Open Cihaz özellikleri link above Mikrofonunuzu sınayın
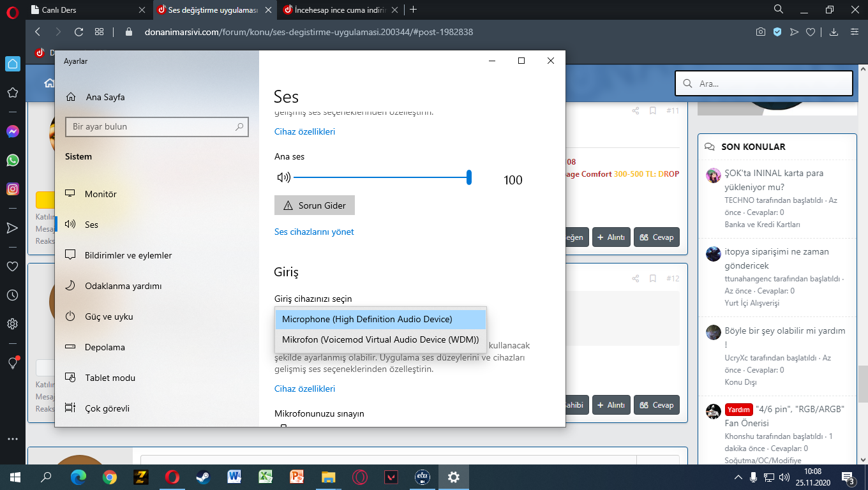 coord(304,389)
